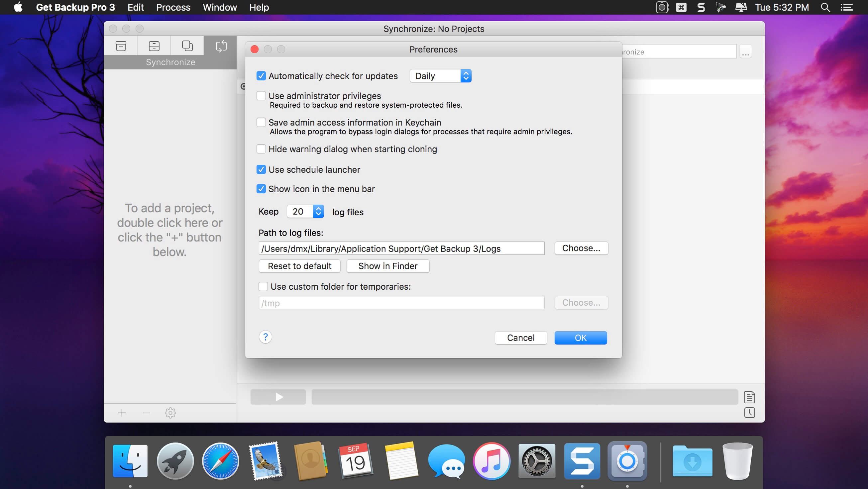868x489 pixels.
Task: Open the Backup tab icon
Action: click(121, 46)
